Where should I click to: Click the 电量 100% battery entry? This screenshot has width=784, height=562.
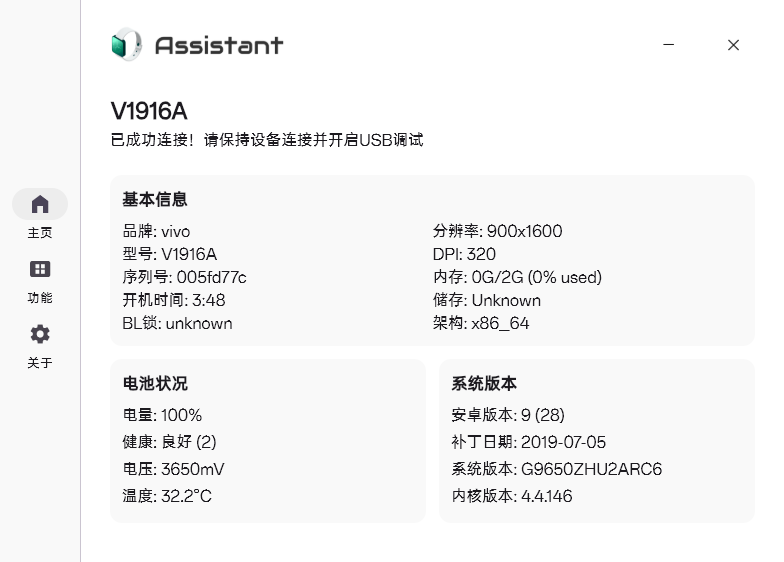point(162,415)
